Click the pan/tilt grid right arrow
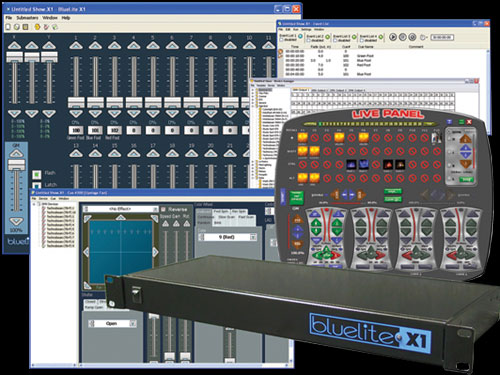 click(155, 252)
